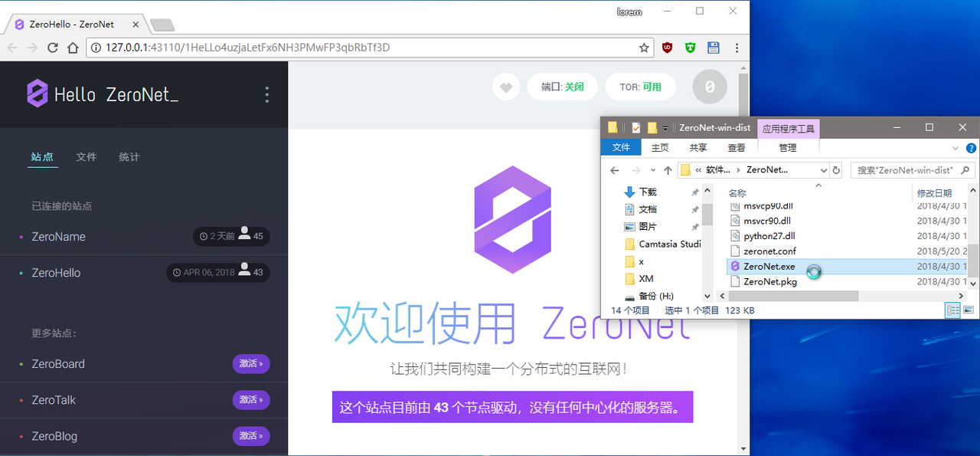Screen dimensions: 980x456
Task: Switch to large icons view in File Explorer
Action: 969,310
